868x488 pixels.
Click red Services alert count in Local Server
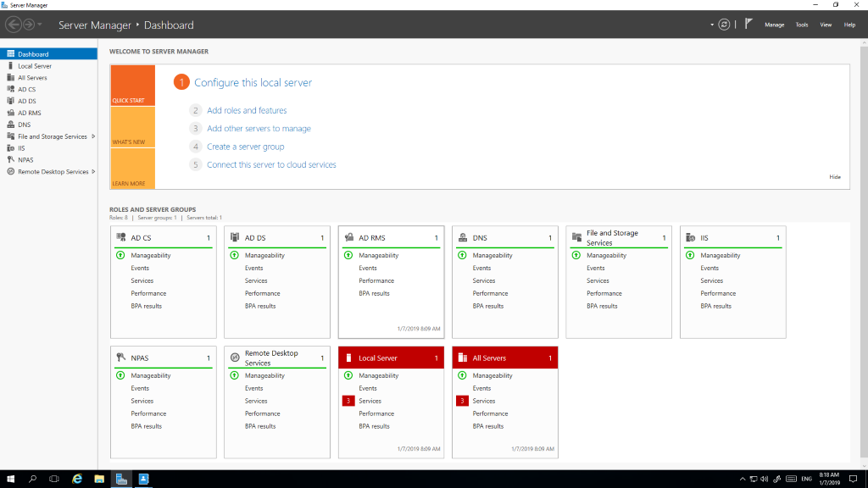348,401
